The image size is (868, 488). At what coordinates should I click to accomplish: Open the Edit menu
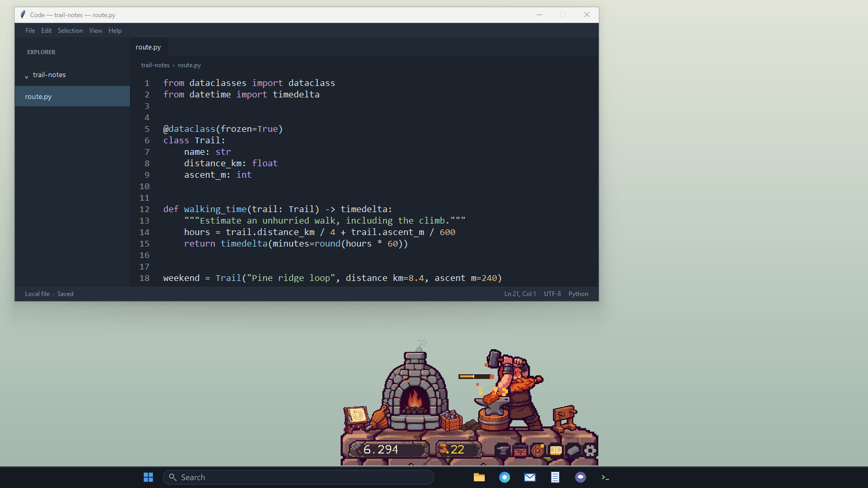[x=46, y=31]
